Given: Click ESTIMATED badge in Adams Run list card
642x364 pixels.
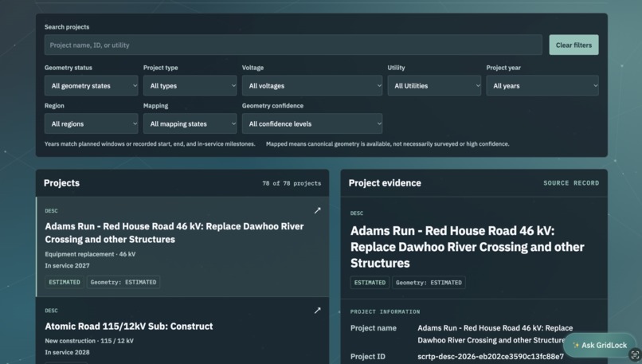Looking at the screenshot, I should (65, 282).
